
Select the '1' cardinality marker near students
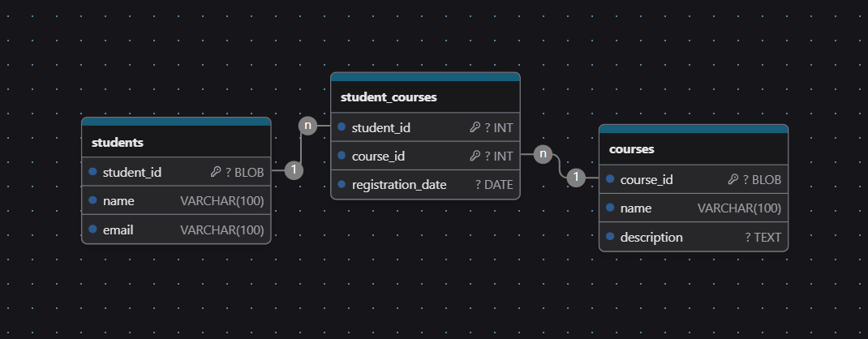coord(294,169)
